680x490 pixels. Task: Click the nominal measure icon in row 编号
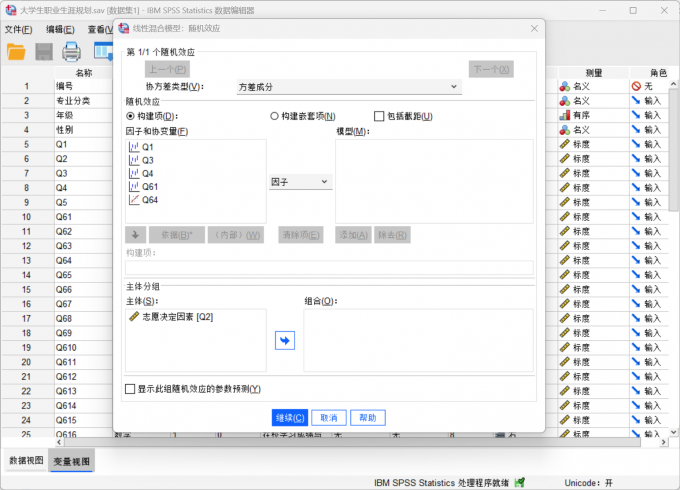[565, 86]
